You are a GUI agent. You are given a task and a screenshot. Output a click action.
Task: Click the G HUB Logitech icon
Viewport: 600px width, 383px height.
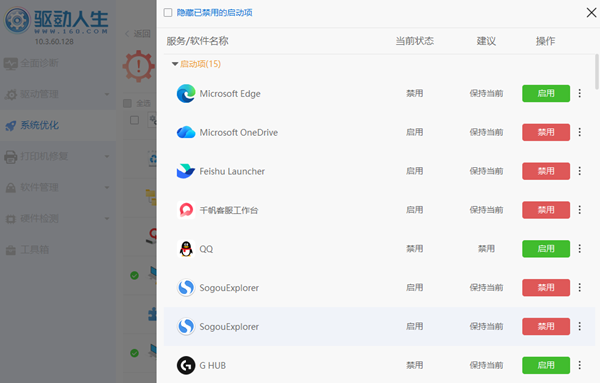pos(186,365)
